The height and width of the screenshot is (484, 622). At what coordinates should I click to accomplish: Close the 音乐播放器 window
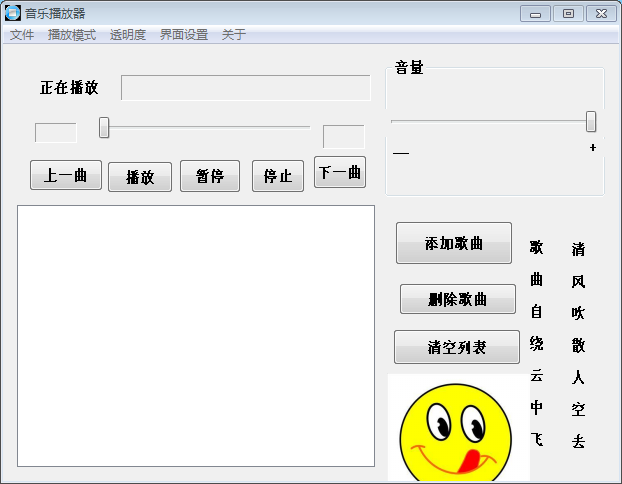pos(601,14)
